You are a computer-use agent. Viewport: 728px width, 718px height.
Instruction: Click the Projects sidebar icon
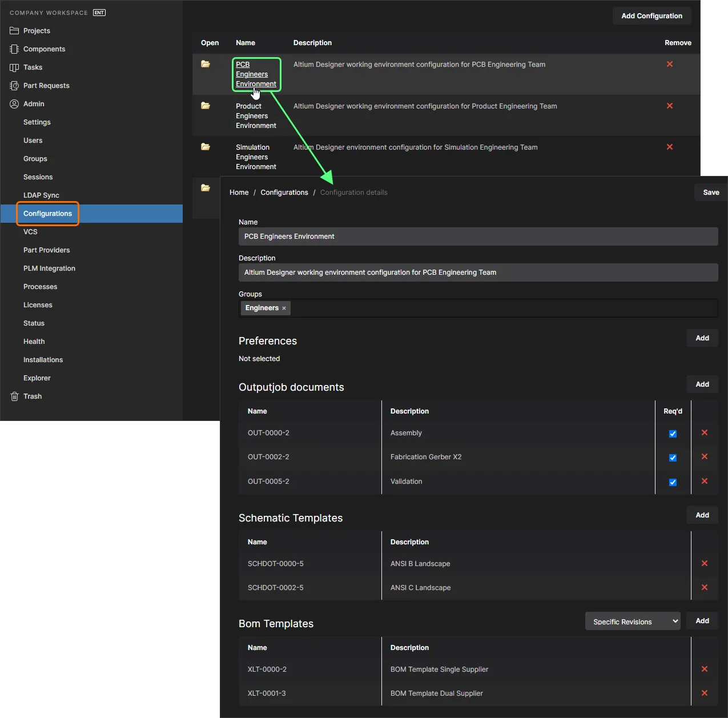pos(14,31)
